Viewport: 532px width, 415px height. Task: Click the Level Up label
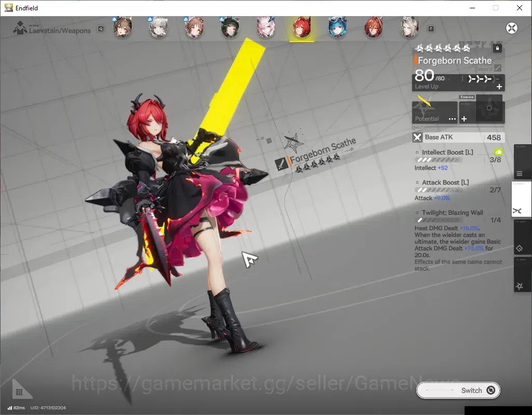pos(427,87)
